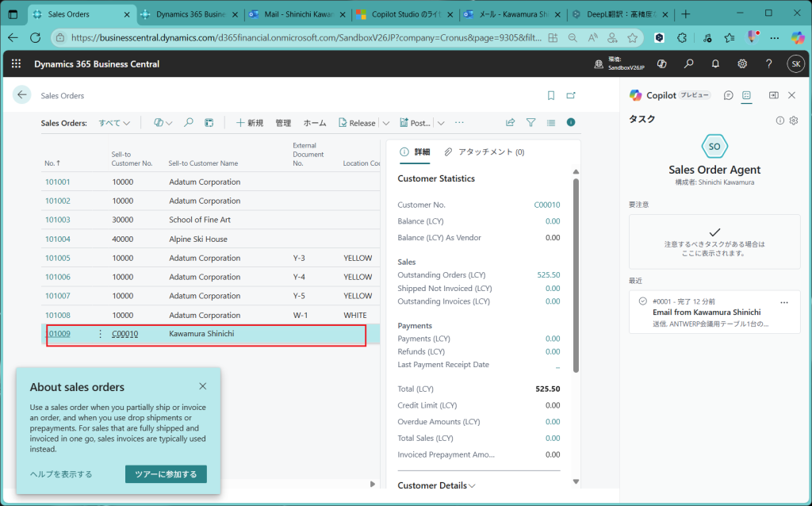Expand the Customer Details section
The width and height of the screenshot is (812, 506).
coord(436,485)
